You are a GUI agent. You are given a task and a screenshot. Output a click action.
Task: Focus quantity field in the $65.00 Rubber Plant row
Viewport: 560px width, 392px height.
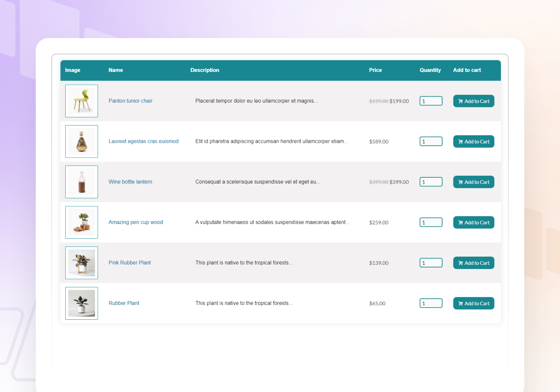click(431, 303)
